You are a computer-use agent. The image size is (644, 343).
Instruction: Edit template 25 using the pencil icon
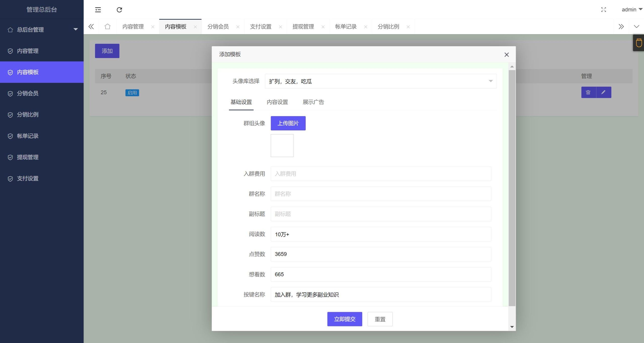pos(603,92)
